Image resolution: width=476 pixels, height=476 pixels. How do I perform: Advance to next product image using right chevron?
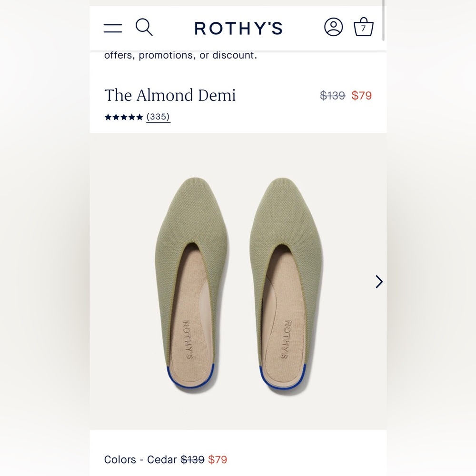(378, 282)
